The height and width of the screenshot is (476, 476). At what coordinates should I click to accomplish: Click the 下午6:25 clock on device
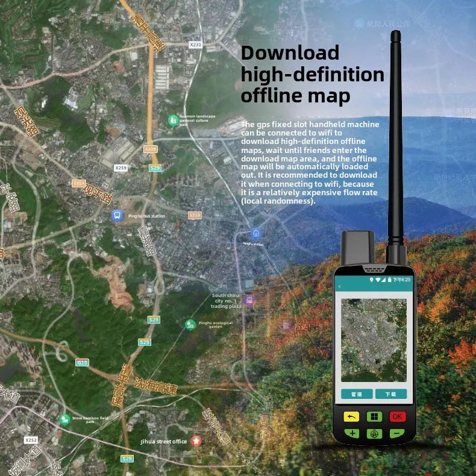pos(402,280)
